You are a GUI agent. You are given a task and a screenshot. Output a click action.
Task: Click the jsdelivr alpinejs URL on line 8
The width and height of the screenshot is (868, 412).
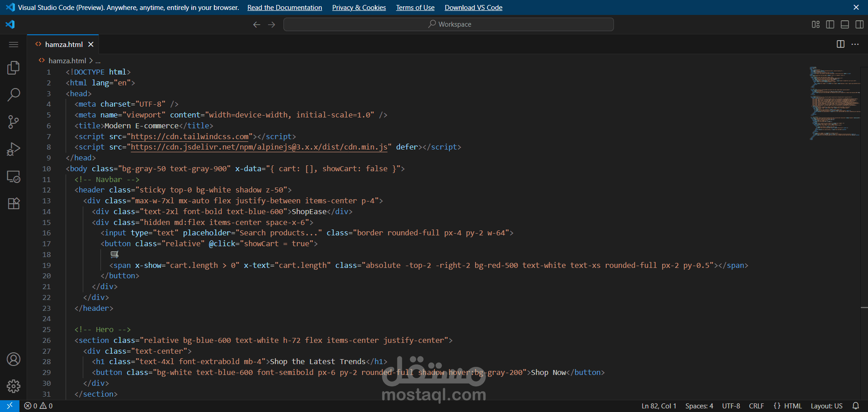point(259,147)
